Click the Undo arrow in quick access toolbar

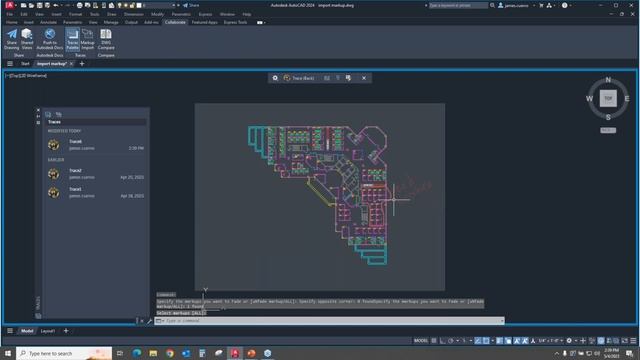pyautogui.click(x=56, y=5)
